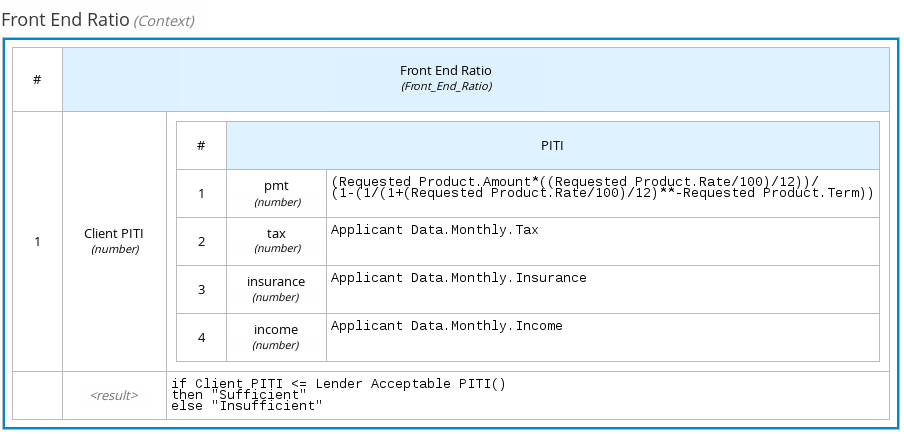
Task: Click the outer table's # header cell
Action: 37,78
